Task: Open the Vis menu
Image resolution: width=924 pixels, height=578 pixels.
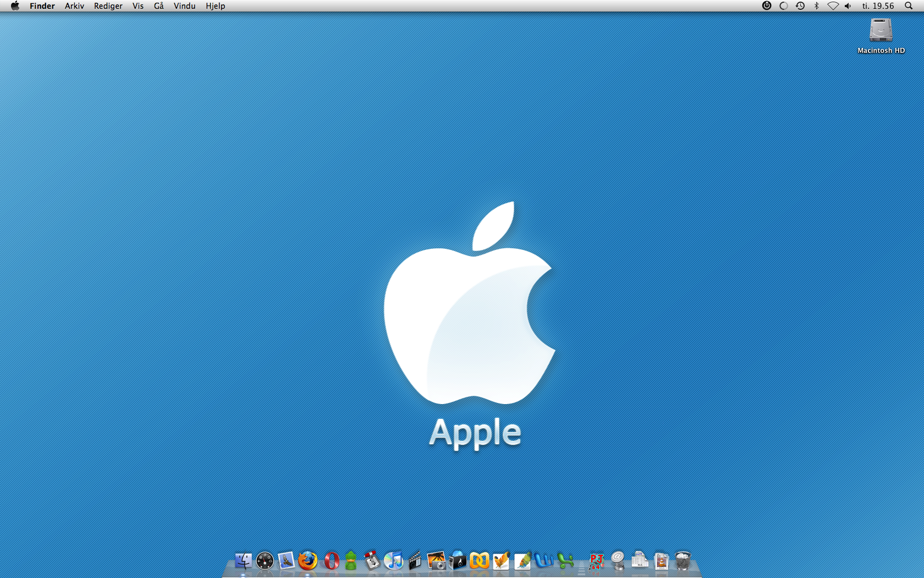Action: [138, 6]
